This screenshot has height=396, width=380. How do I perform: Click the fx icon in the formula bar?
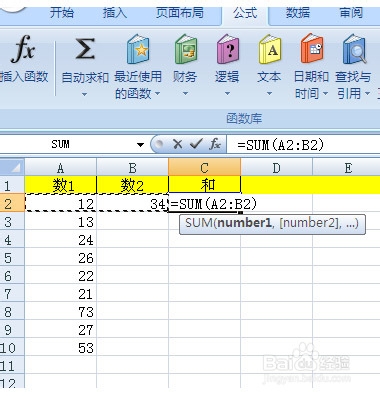click(x=215, y=144)
